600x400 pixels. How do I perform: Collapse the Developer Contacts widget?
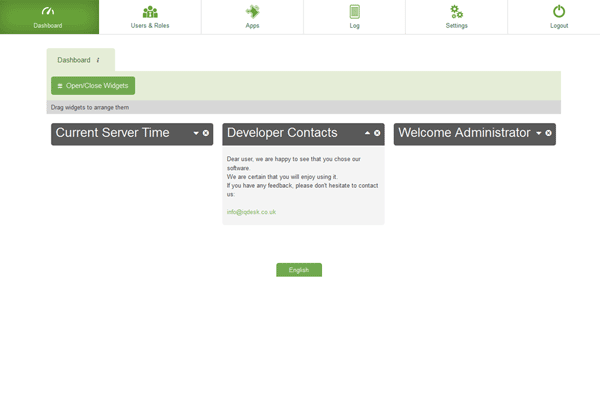[367, 133]
